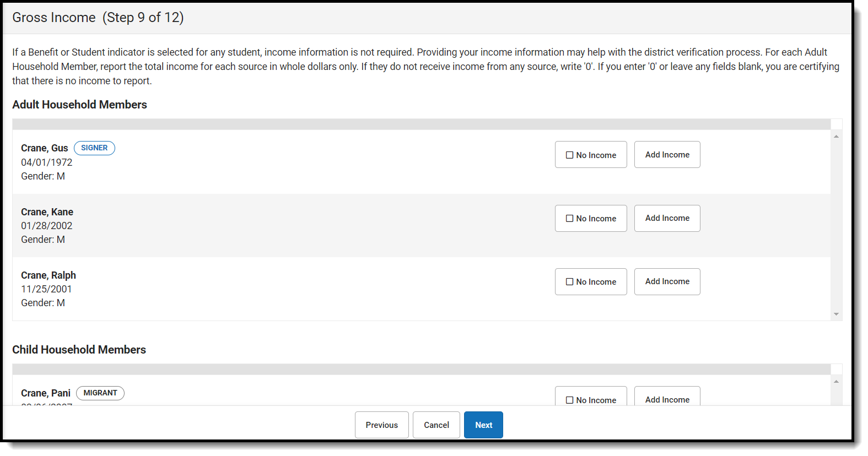Screen dimensions: 868x456
Task: Go back with the Previous button
Action: (381, 425)
